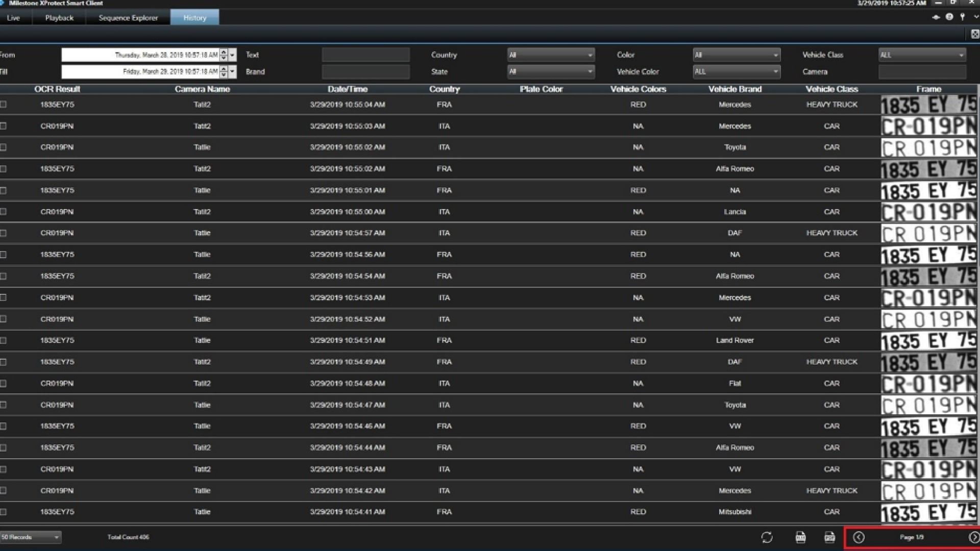980x551 pixels.
Task: Sort by Vehicle Brand column header
Action: point(735,89)
